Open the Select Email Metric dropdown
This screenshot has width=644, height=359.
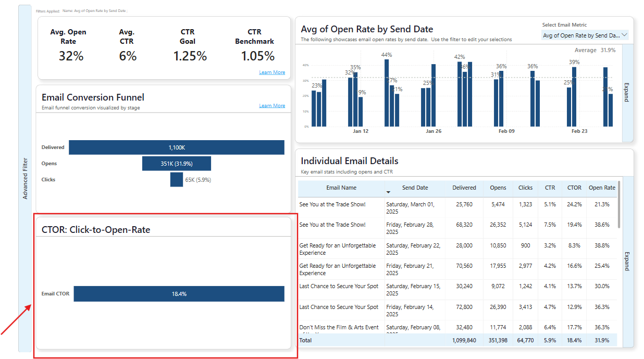pos(585,35)
